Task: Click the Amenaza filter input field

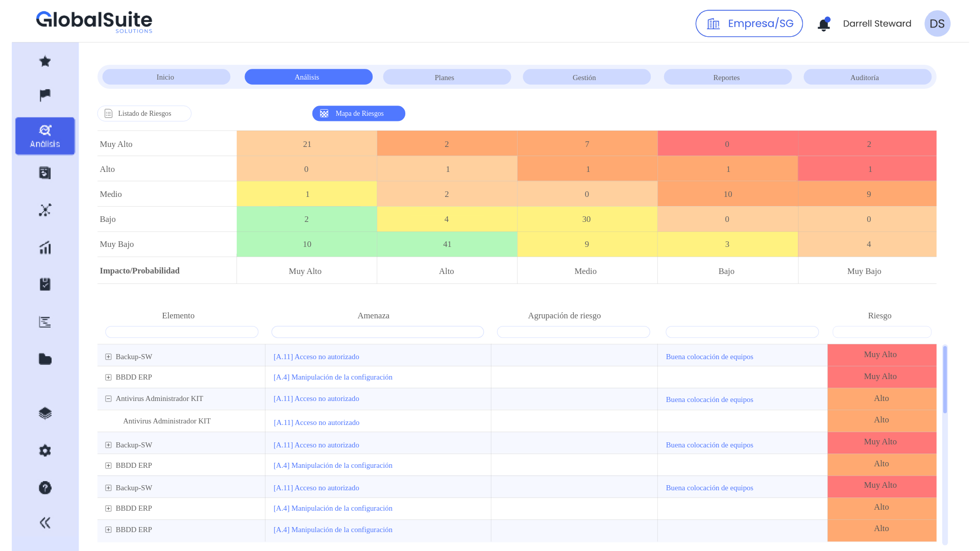Action: pyautogui.click(x=377, y=332)
